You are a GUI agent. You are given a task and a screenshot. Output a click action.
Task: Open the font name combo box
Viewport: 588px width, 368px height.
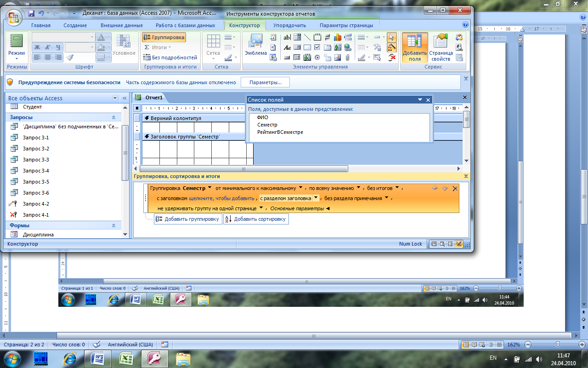[x=63, y=37]
